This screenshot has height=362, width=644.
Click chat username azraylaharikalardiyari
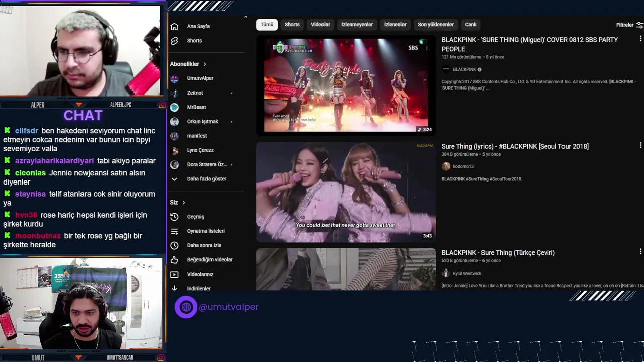(54, 161)
